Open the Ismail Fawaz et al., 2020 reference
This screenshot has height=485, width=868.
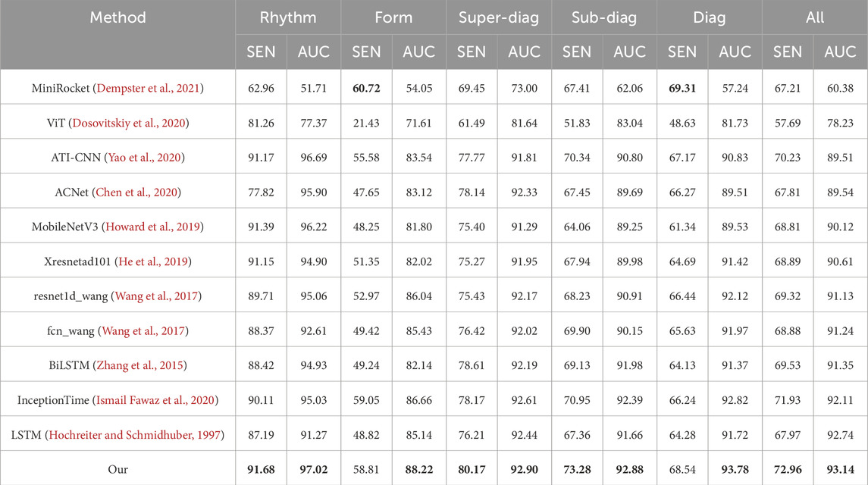[155, 399]
